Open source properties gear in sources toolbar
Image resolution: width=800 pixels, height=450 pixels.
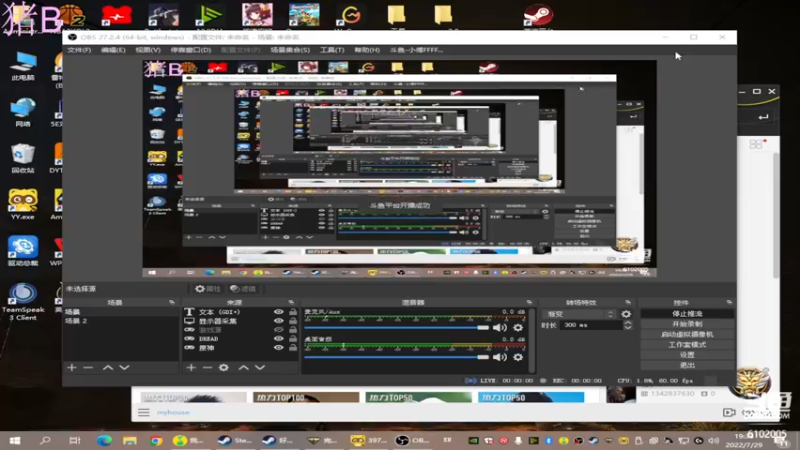point(223,367)
